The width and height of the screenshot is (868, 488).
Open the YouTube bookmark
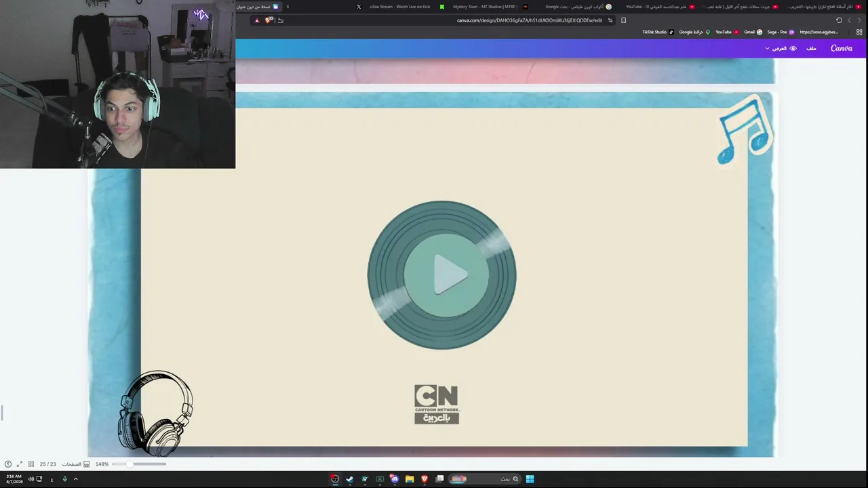click(x=727, y=32)
